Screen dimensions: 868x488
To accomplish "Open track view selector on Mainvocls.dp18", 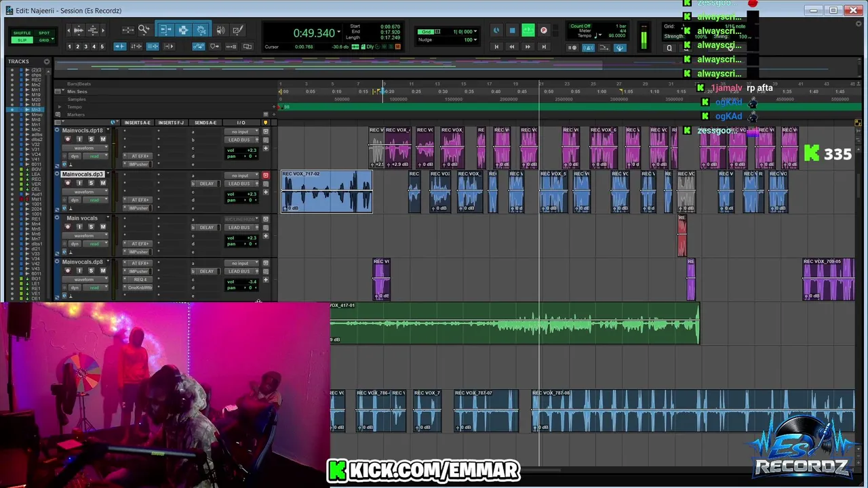I will (x=85, y=148).
